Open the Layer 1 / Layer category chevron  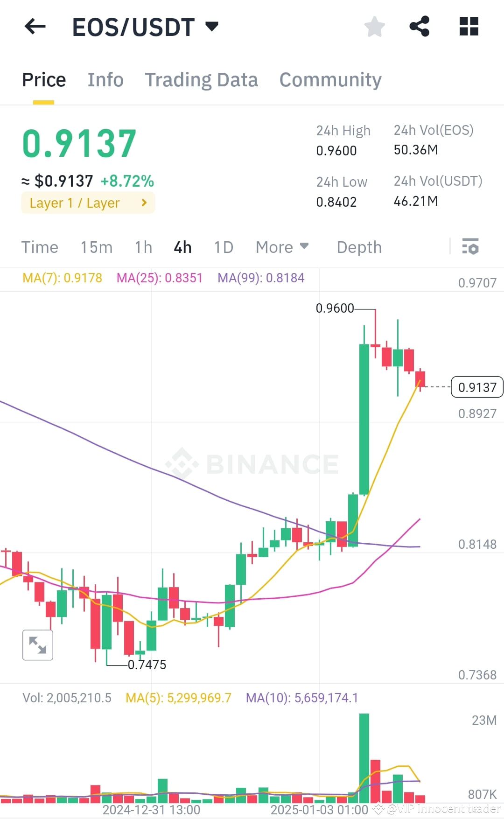[144, 203]
